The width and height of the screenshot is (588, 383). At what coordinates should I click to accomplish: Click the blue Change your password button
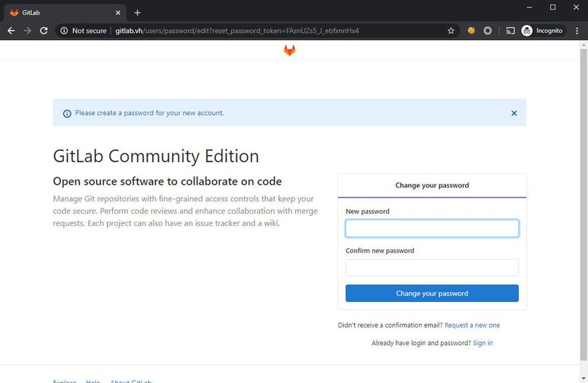432,293
